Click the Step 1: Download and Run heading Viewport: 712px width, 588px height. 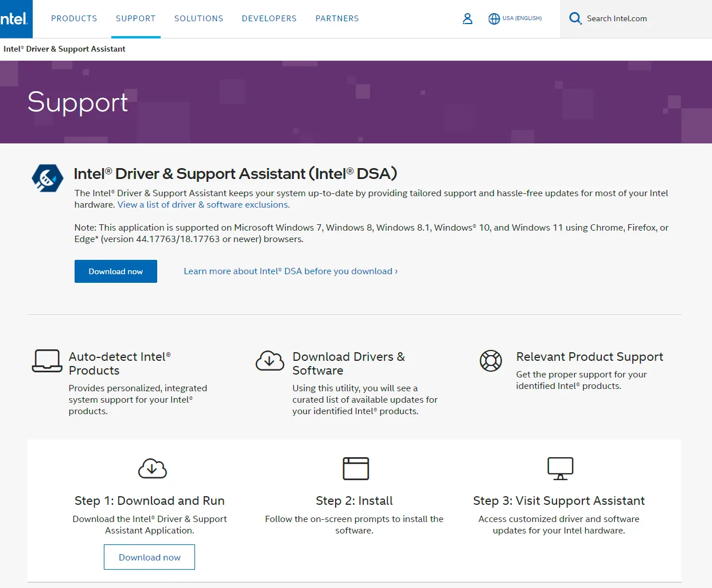(150, 501)
